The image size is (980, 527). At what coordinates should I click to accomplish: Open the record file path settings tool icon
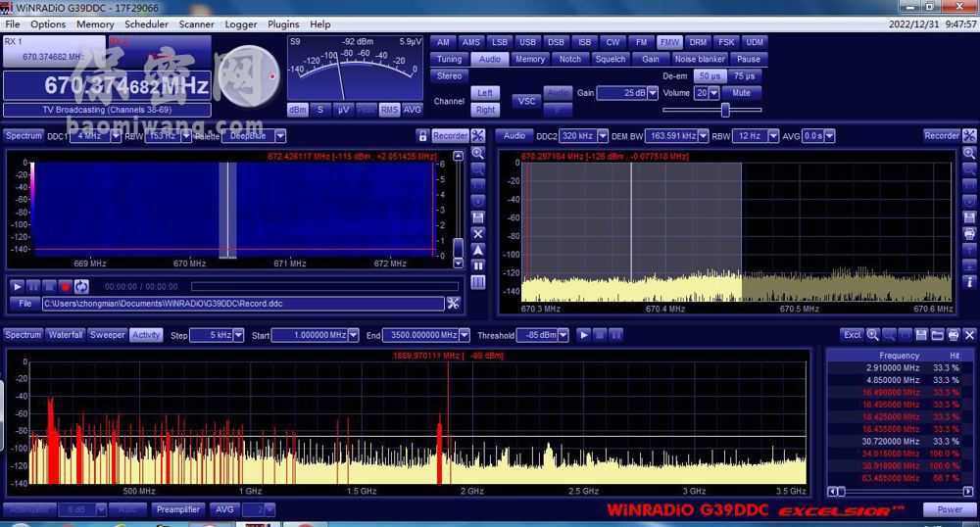pos(453,304)
